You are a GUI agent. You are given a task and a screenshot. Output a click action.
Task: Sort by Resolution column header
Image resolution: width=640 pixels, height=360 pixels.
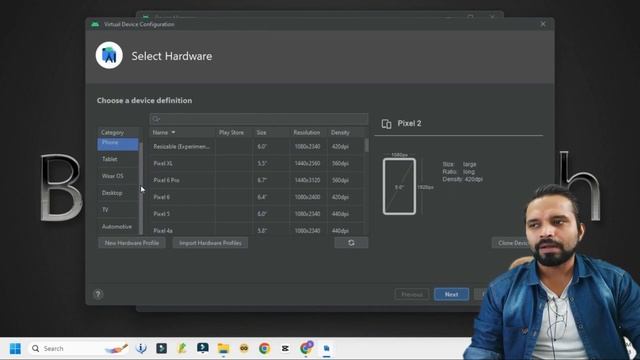(308, 132)
